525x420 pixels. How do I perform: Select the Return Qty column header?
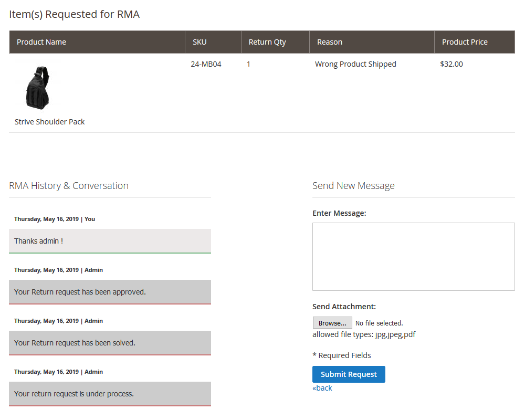[267, 42]
